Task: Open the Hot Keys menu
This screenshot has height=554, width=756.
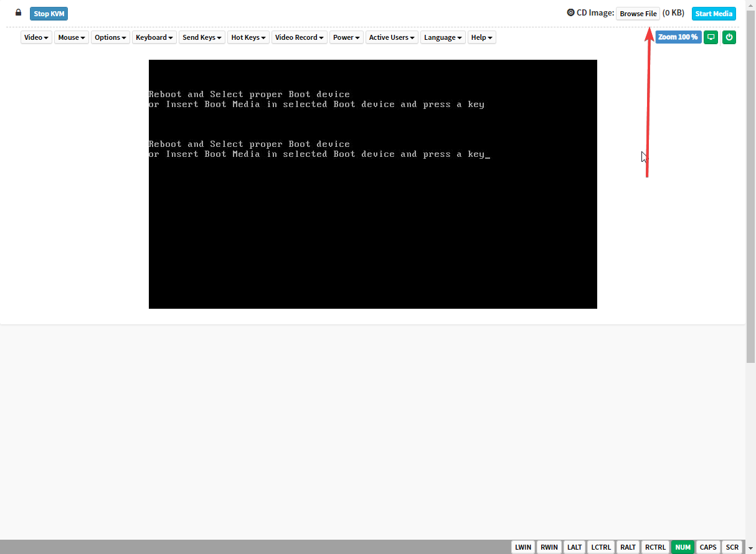Action: 248,37
